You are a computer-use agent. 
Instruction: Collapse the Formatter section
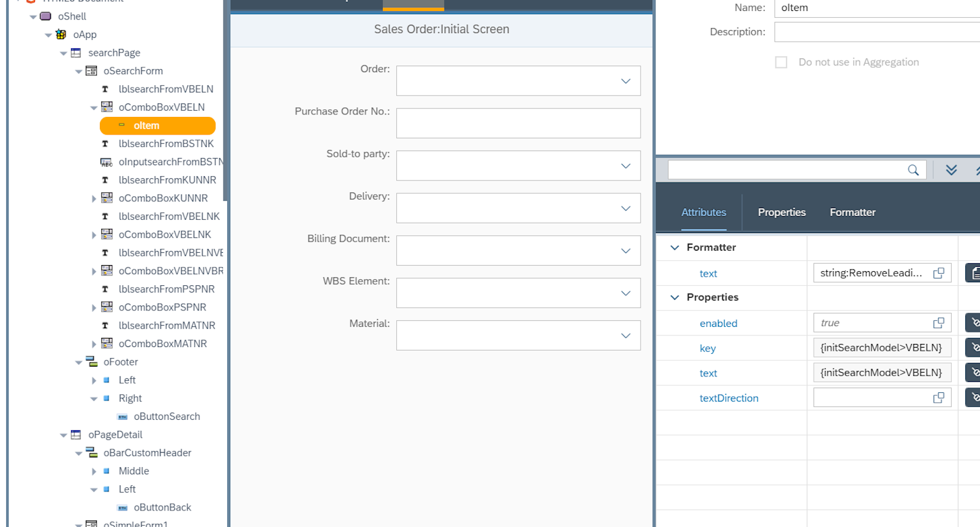[x=674, y=248]
